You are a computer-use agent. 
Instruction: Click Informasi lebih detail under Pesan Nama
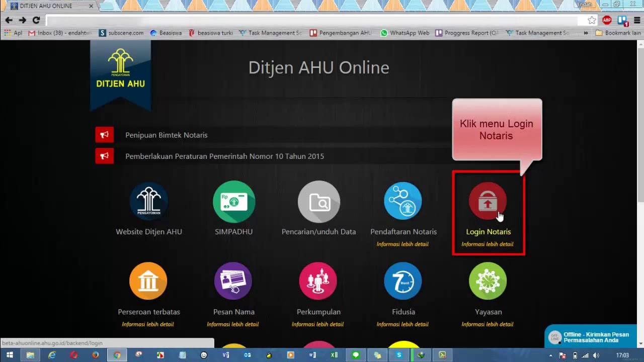233,324
